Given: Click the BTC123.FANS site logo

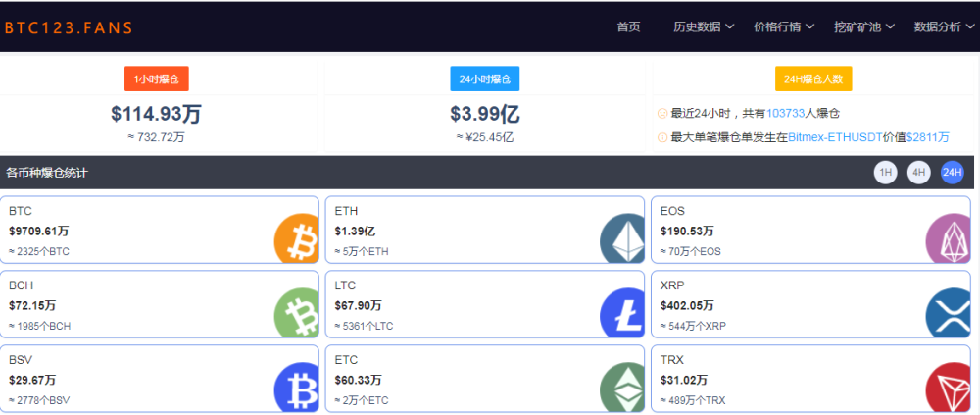Looking at the screenshot, I should 69,27.
